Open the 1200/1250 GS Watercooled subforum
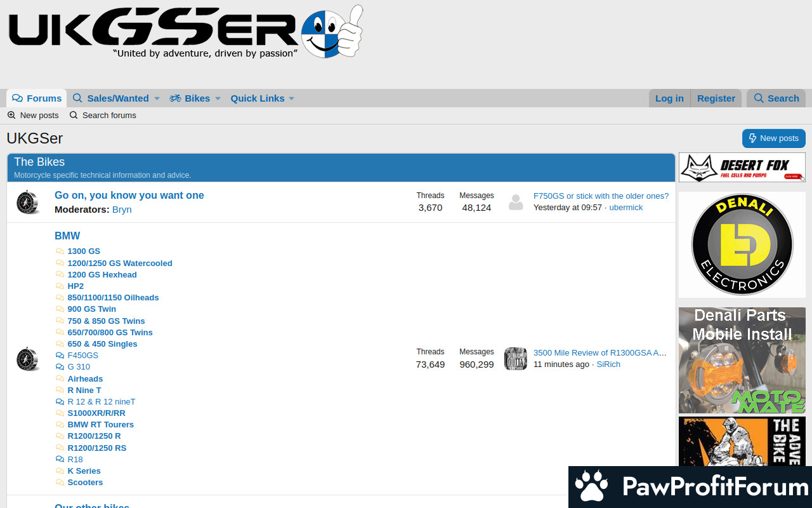 point(120,264)
